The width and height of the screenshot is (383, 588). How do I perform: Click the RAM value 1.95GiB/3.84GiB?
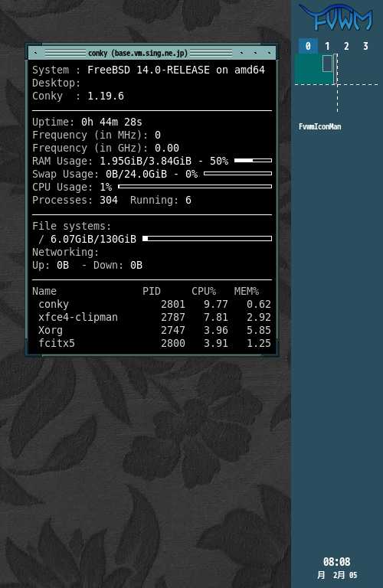(x=146, y=162)
